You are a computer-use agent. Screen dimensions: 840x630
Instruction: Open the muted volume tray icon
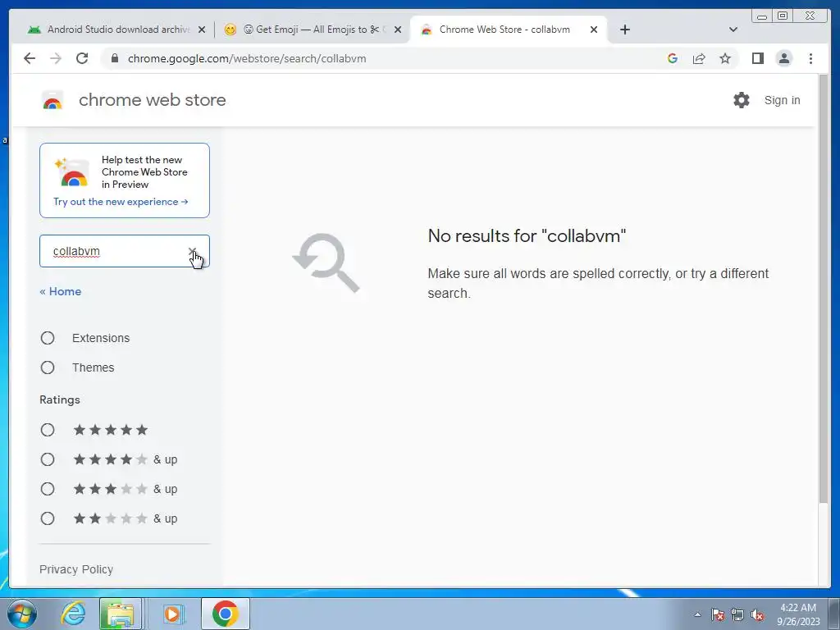click(x=757, y=614)
